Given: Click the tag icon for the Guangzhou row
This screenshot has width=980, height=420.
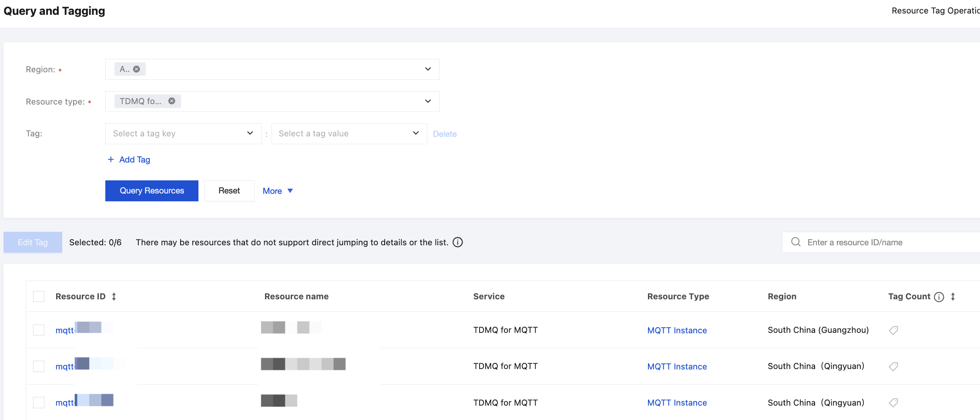Looking at the screenshot, I should pos(893,330).
